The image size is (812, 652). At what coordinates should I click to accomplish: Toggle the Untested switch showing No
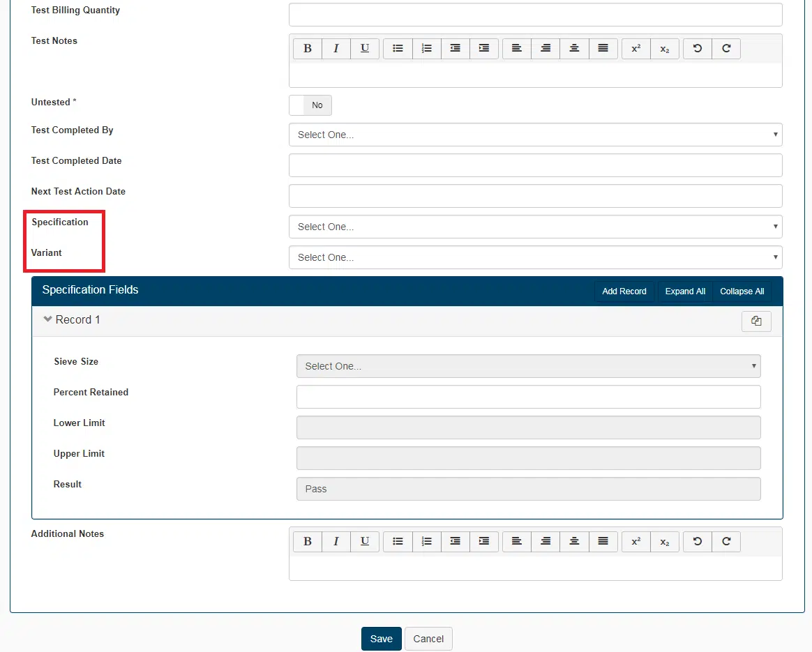(x=310, y=105)
